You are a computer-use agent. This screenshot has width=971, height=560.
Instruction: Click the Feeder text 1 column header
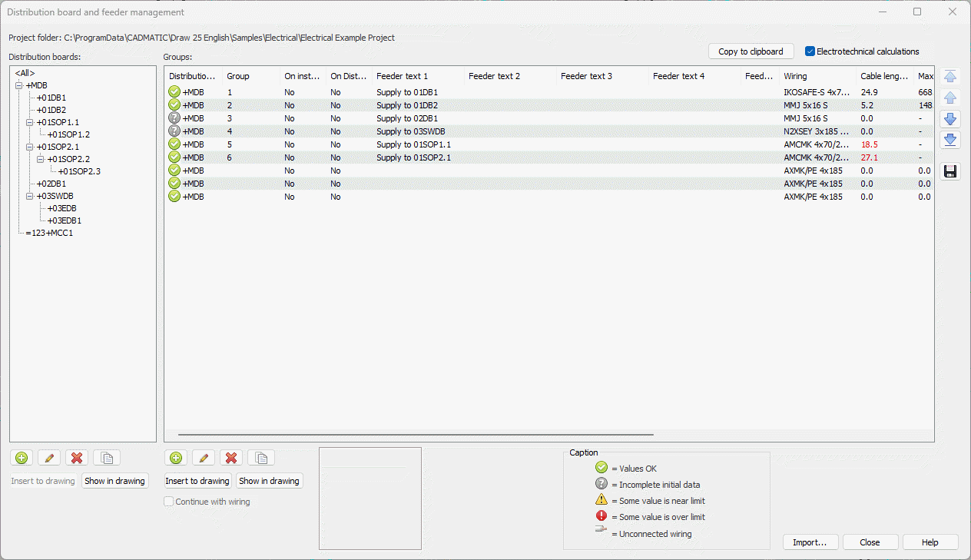pyautogui.click(x=418, y=76)
